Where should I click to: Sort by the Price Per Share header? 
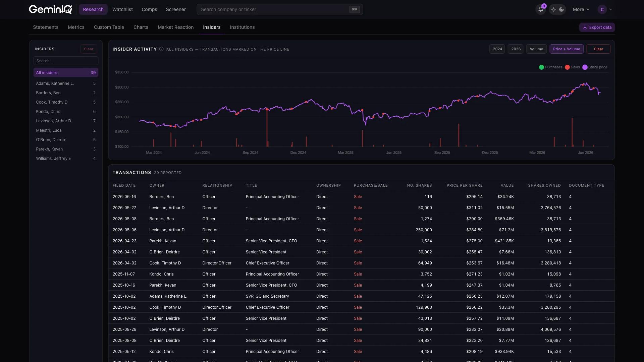(x=465, y=185)
